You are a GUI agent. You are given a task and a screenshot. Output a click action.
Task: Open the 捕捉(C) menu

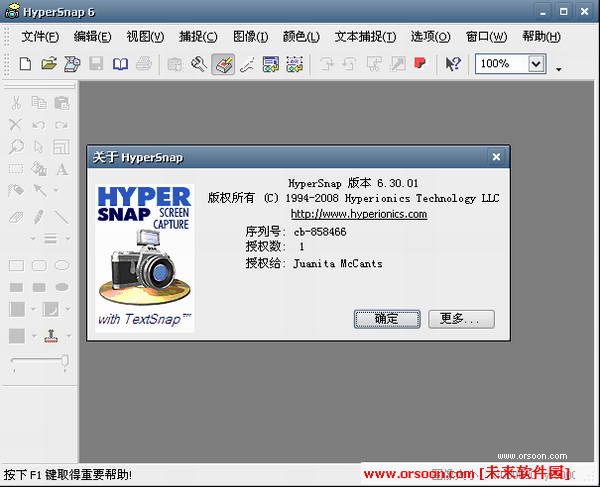tap(198, 37)
